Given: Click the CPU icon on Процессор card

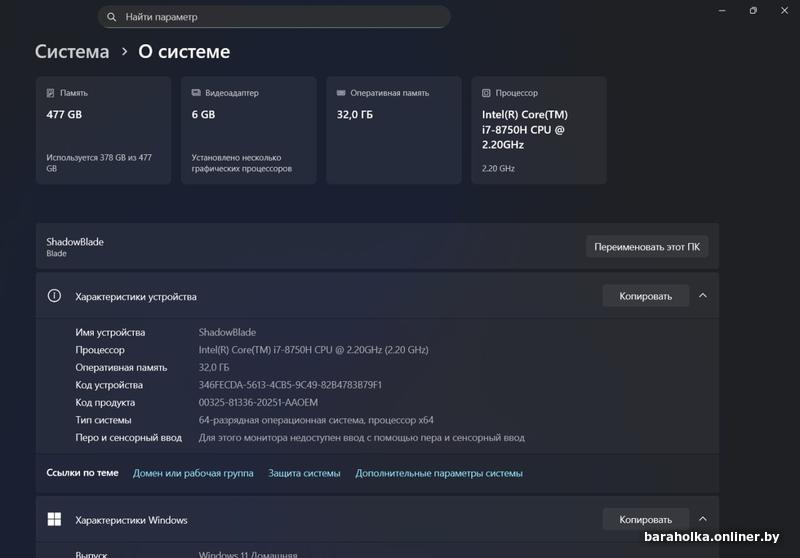Looking at the screenshot, I should [486, 93].
